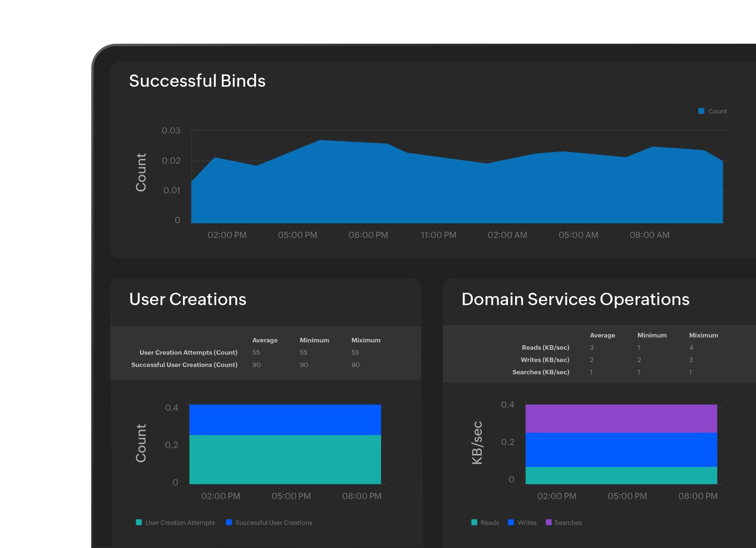Click the purple swatch beside Searches
This screenshot has height=548, width=756.
point(549,523)
